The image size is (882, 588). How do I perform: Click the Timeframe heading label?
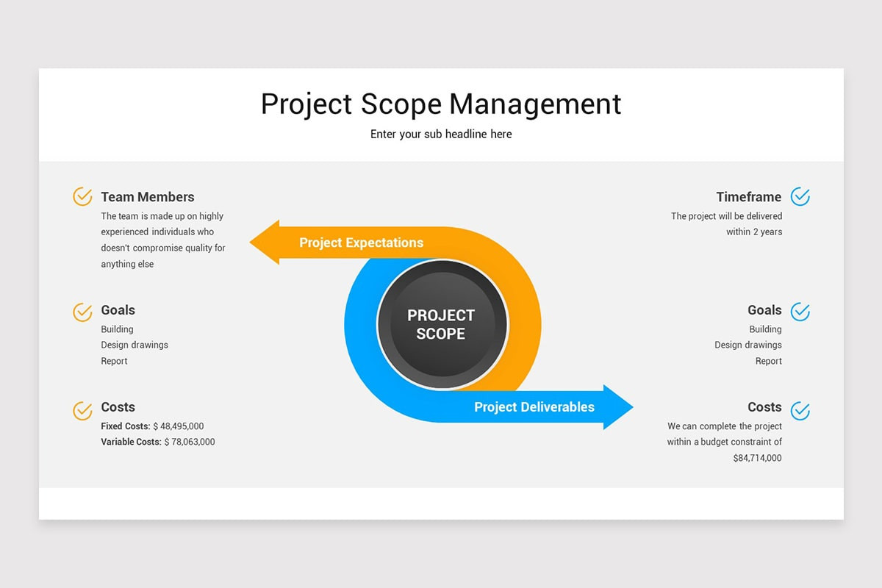[x=749, y=196]
